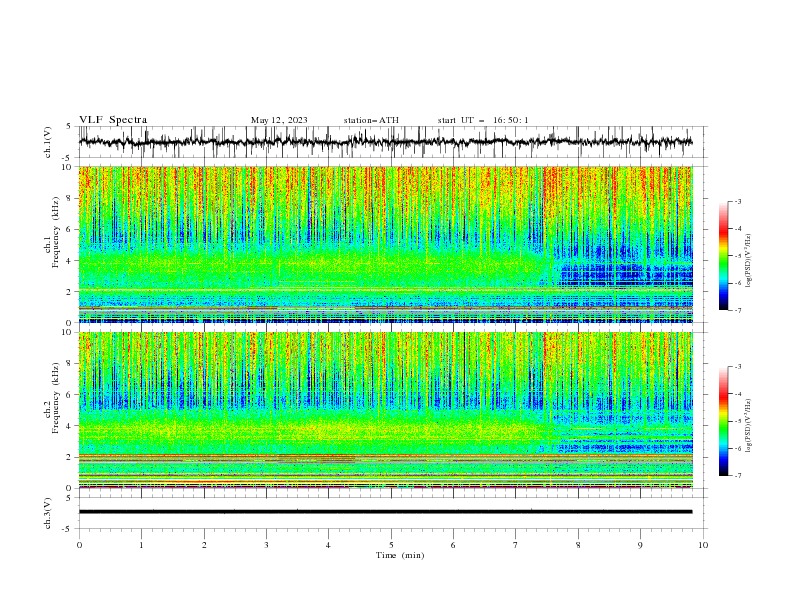Click the ch.1 spectrogram "4" kHz tick label
Screen dimensions: 792x612
click(69, 261)
